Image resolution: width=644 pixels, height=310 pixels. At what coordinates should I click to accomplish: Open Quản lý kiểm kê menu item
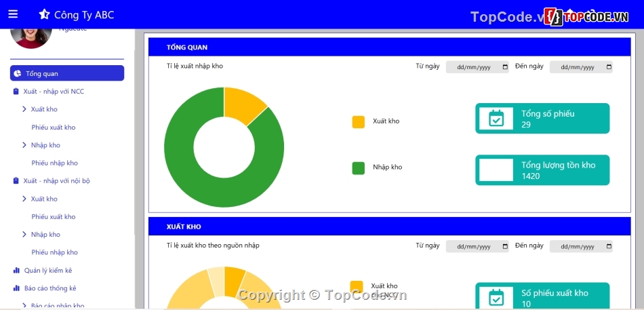pyautogui.click(x=48, y=271)
